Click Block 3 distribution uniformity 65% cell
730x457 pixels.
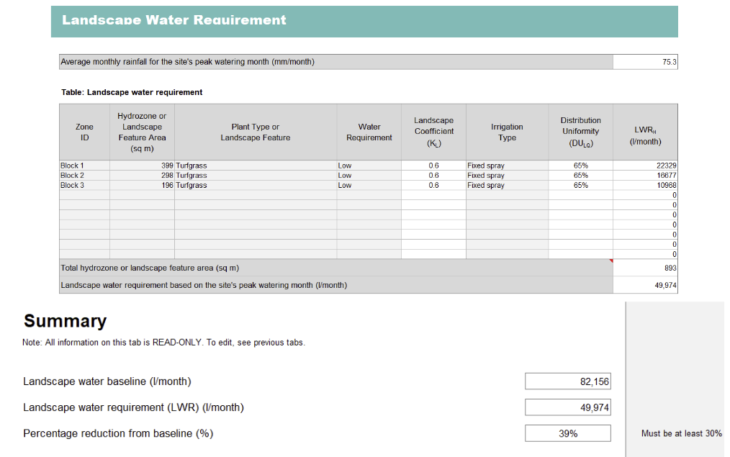580,185
